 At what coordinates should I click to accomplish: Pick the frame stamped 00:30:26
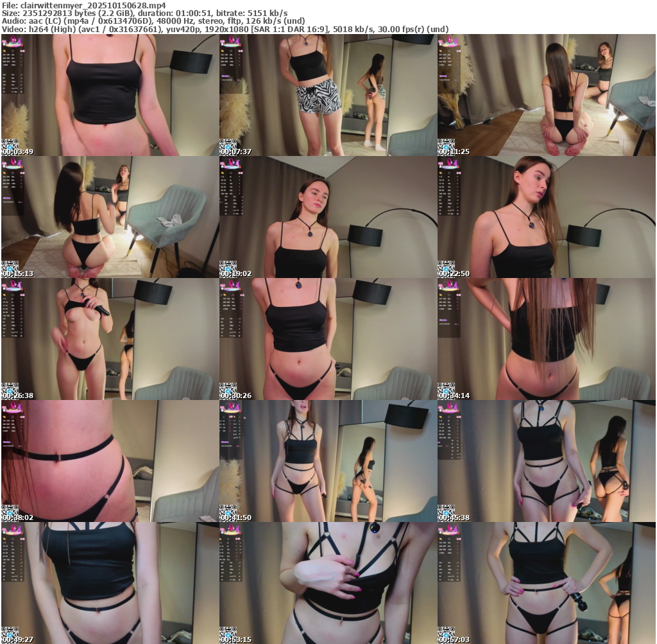coord(328,339)
